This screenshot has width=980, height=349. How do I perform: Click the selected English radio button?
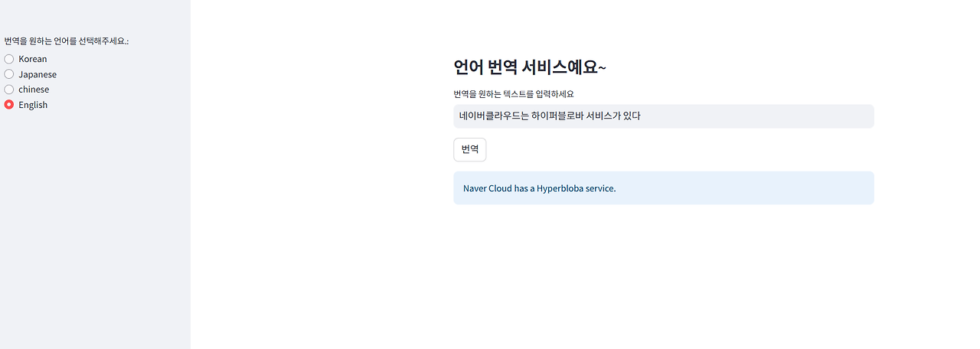coord(9,105)
